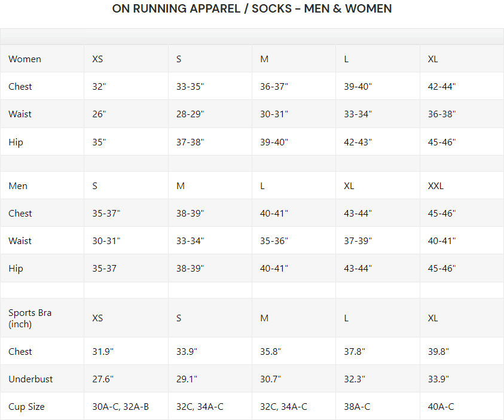
Task: Select cup size cell "30A-C, 32A-B"
Action: 121,407
